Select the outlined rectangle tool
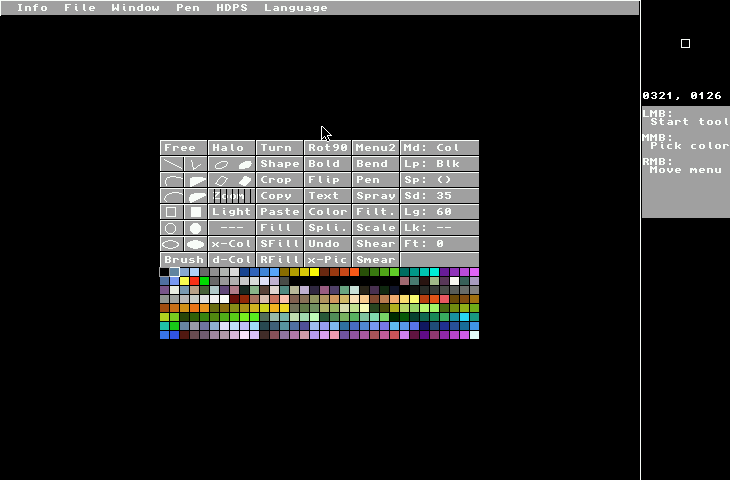 pyautogui.click(x=171, y=212)
